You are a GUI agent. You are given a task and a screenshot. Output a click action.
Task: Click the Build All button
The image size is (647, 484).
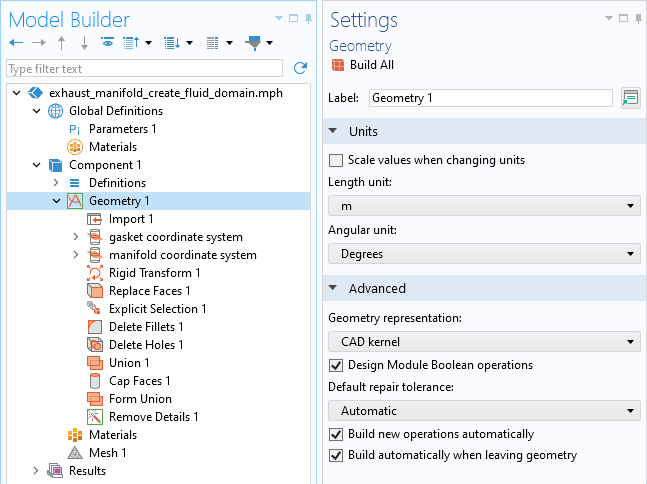[371, 65]
